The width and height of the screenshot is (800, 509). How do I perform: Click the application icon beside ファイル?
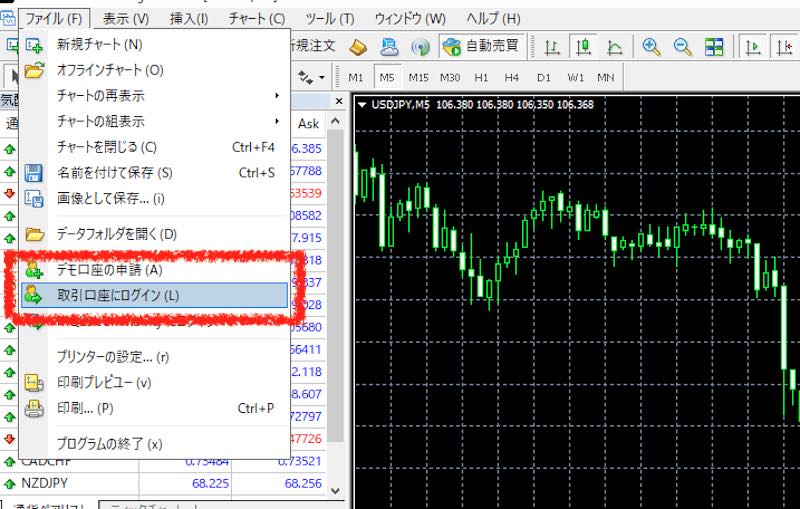click(x=8, y=19)
